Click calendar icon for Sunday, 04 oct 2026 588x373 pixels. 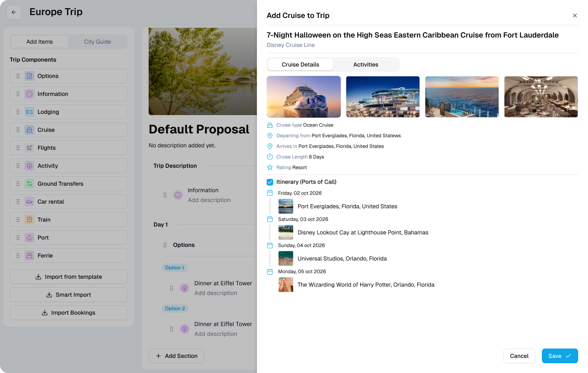click(270, 245)
